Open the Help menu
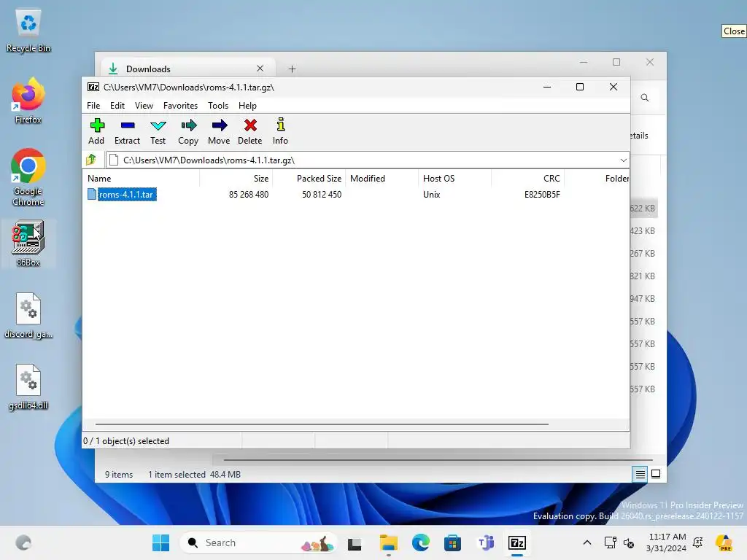747x560 pixels. point(247,106)
